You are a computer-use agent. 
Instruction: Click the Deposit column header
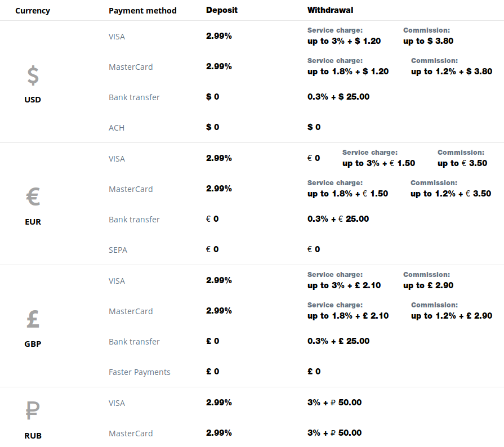tap(222, 10)
